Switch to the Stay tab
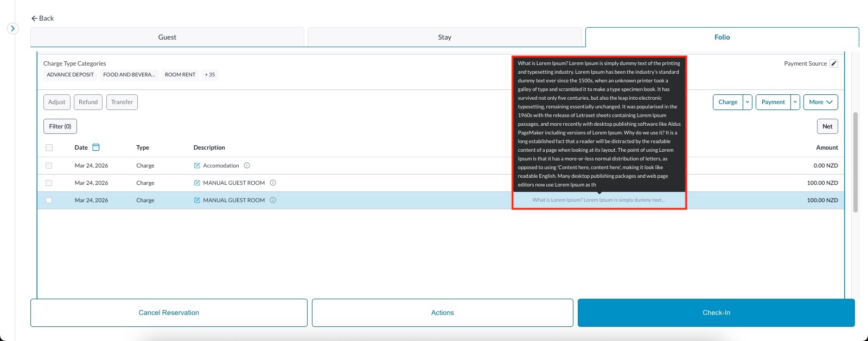 tap(444, 37)
